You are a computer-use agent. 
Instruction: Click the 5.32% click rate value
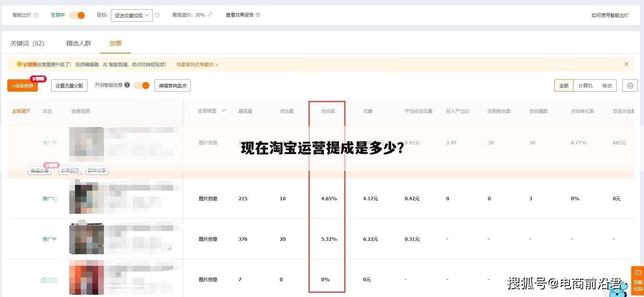(x=329, y=239)
